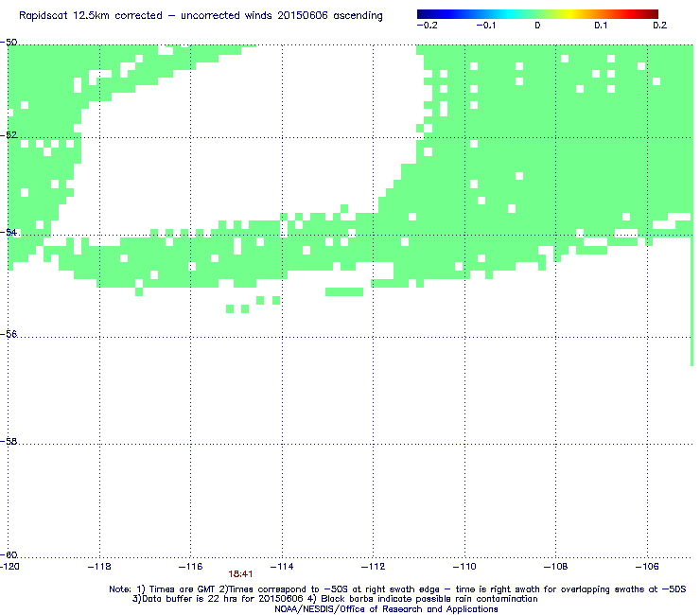Screen dimensions: 700x615
Task: Click the note line starting 'Note: 1) Times are GMT'
Action: 397,589
